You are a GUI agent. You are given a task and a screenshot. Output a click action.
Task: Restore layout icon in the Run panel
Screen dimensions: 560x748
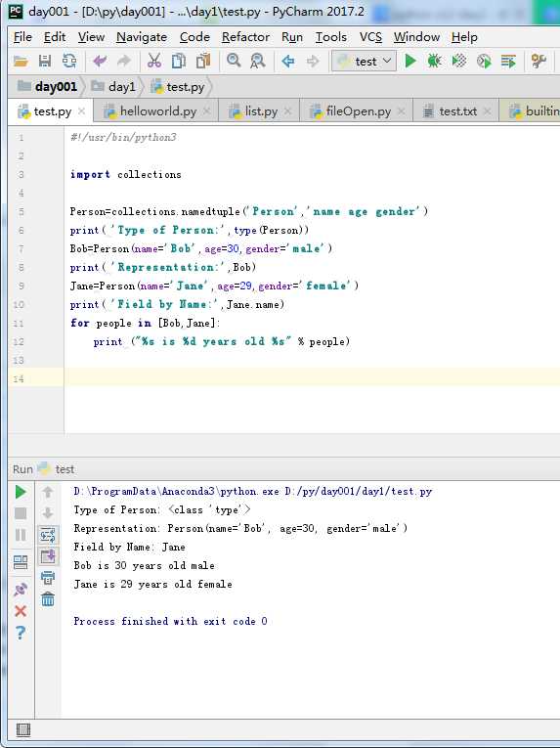click(x=21, y=562)
